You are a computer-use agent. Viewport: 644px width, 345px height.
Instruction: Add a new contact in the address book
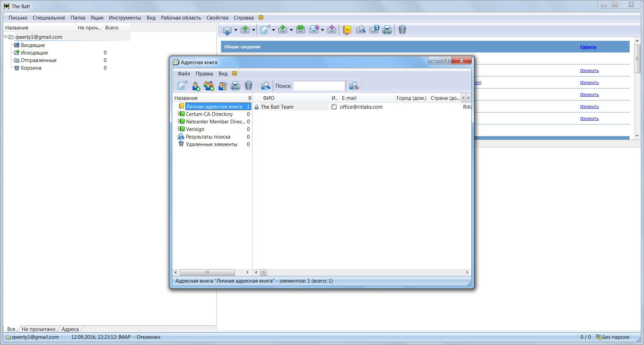(196, 86)
